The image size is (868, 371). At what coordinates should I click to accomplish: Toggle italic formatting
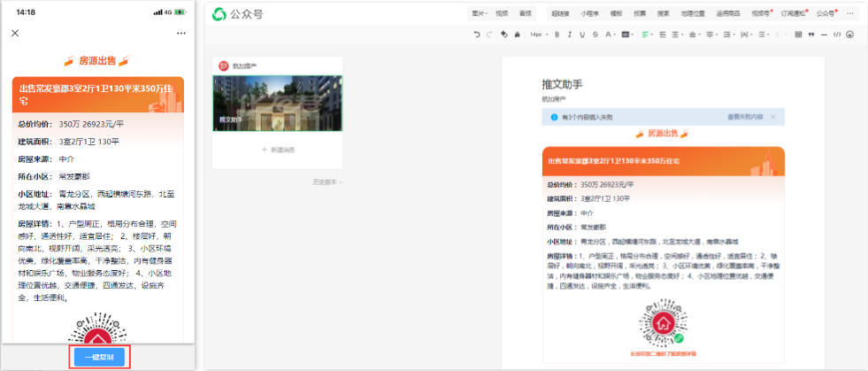569,35
